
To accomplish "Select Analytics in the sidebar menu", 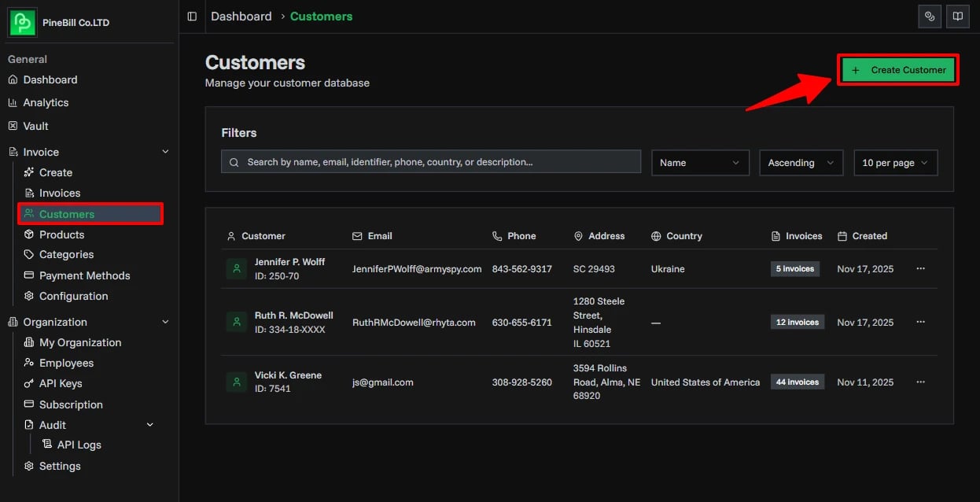I will (45, 102).
